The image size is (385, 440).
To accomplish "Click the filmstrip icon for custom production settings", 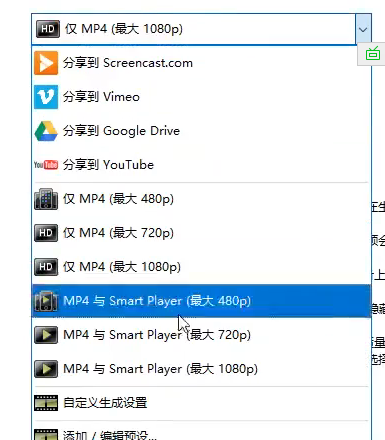I will pos(46,403).
